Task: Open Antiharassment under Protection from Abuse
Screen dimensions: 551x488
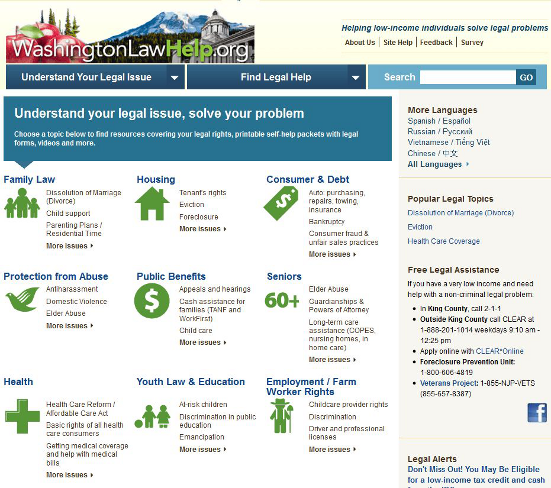Action: point(72,289)
